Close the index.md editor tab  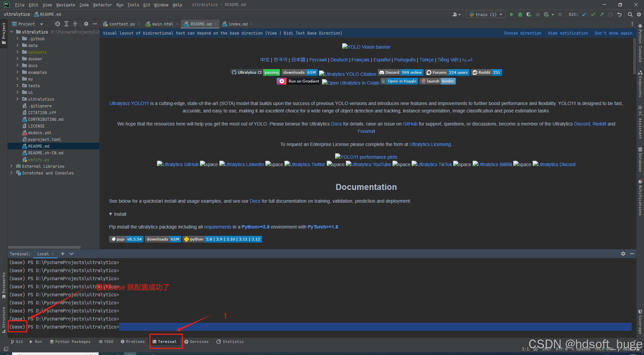251,24
